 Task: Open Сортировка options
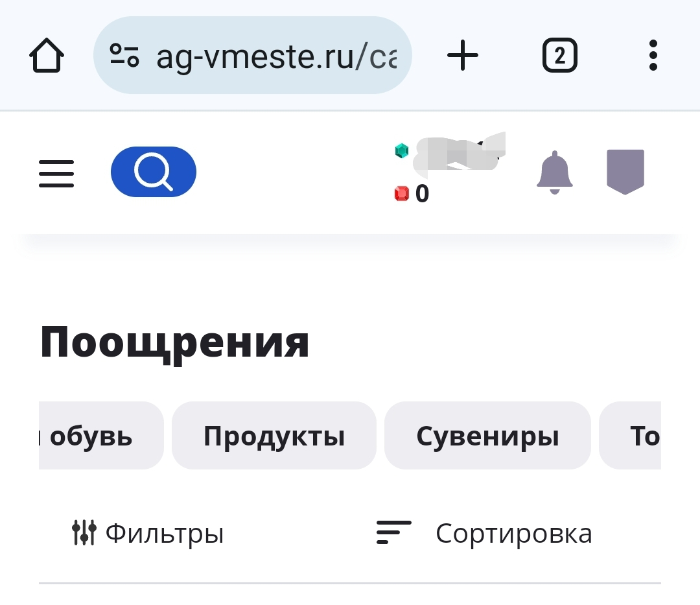(484, 532)
